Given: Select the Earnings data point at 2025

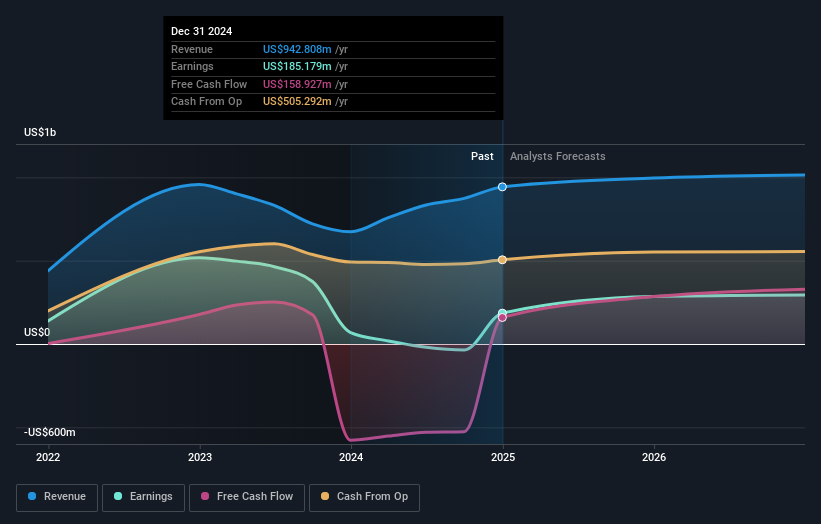Looking at the screenshot, I should [x=502, y=313].
